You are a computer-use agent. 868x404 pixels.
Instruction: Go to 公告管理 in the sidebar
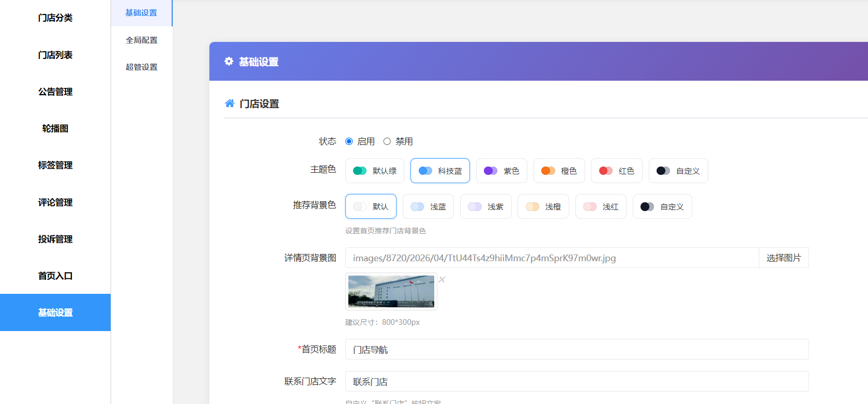55,92
